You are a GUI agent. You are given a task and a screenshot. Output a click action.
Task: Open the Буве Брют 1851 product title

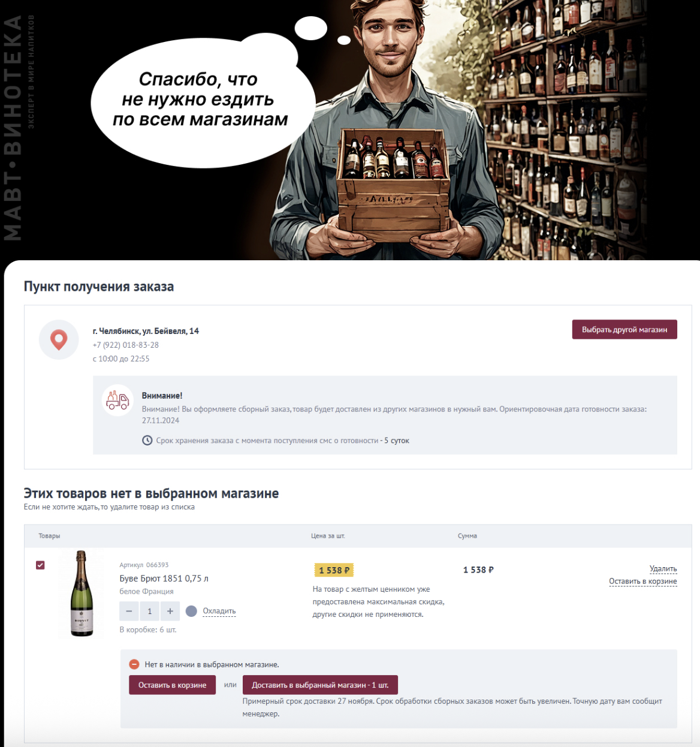(164, 579)
